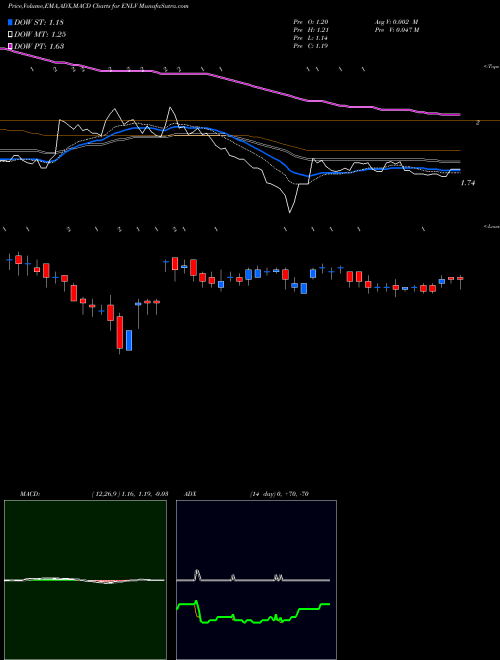Select the 'DOW PT: 1.63' legend label
The image size is (500, 660).
pyautogui.click(x=39, y=46)
